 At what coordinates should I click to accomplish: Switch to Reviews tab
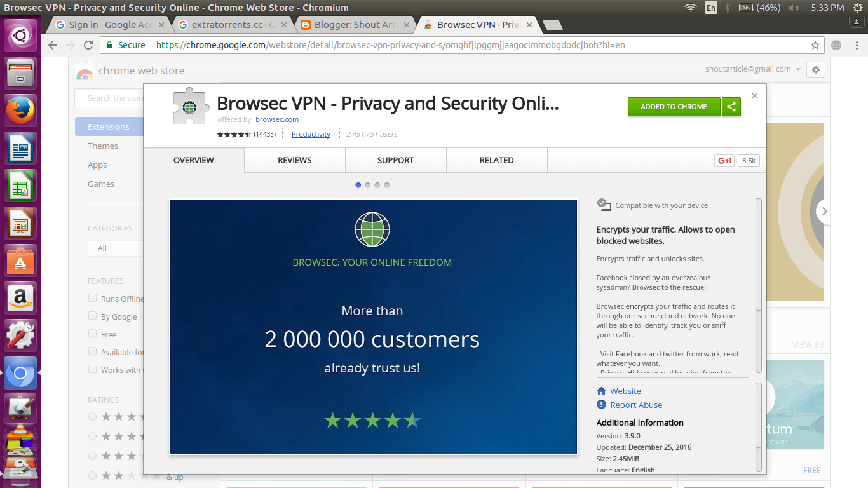pyautogui.click(x=295, y=160)
